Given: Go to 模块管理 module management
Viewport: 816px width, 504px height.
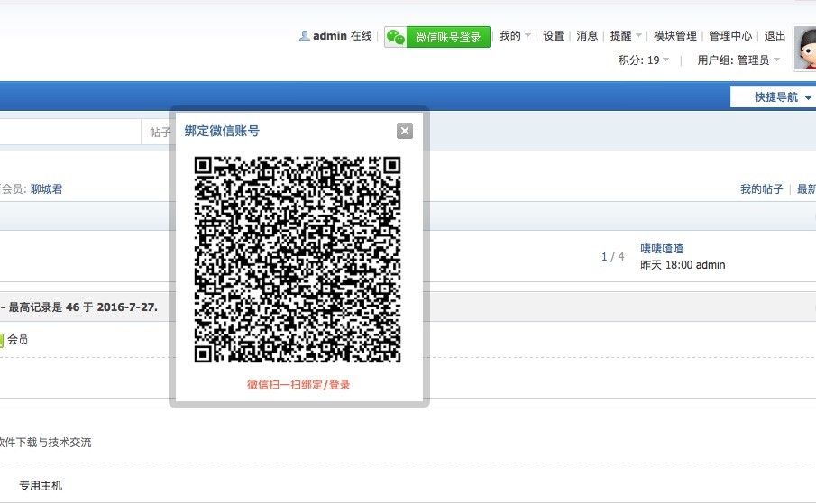Looking at the screenshot, I should pyautogui.click(x=675, y=36).
